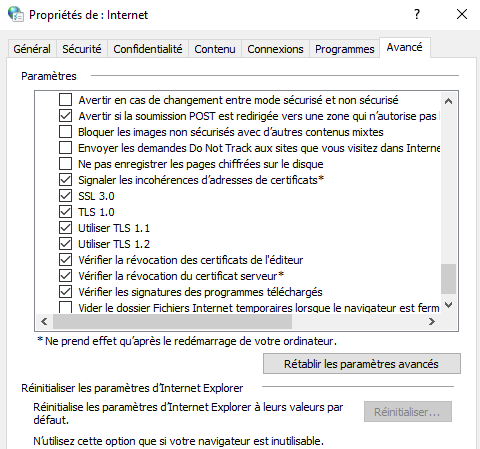Close the Internet Properties dialog
The width and height of the screenshot is (480, 449).
[x=462, y=14]
